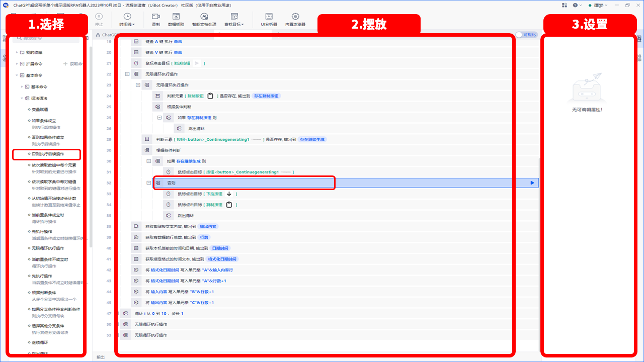
Task: Launch the UI分析器 analyzer tool
Action: [x=269, y=20]
